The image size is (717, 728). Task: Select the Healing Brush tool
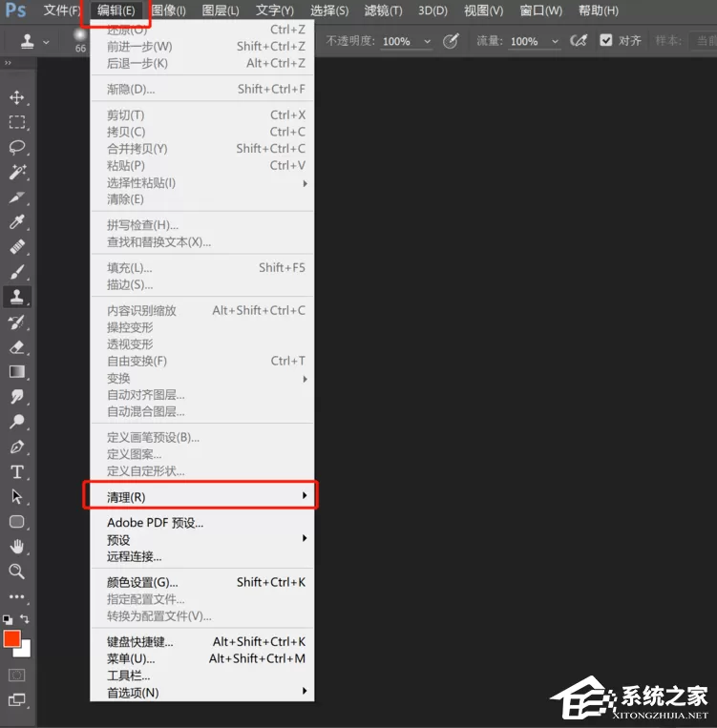point(17,246)
